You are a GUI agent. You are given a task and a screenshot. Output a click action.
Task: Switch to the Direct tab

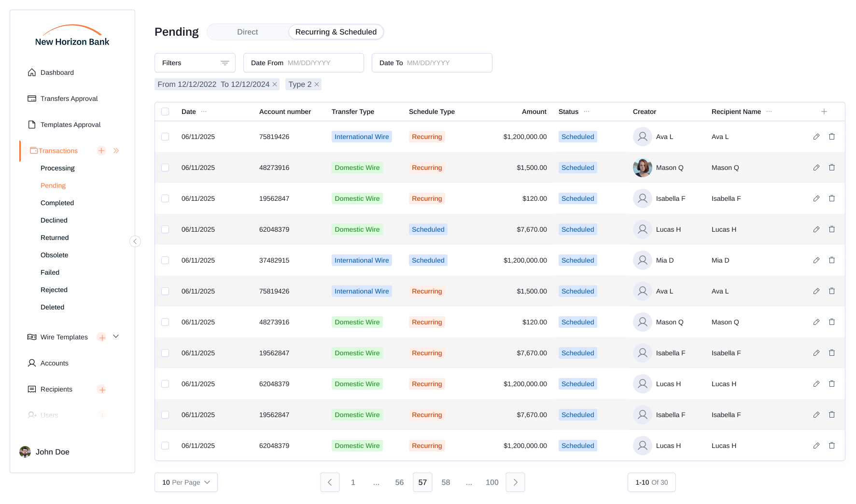click(247, 32)
